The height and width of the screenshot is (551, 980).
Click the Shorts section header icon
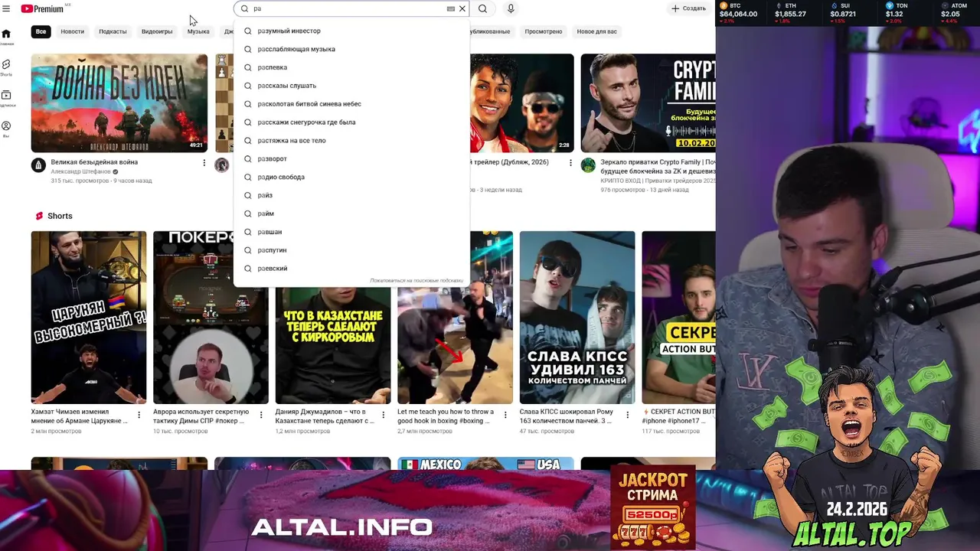pyautogui.click(x=39, y=216)
